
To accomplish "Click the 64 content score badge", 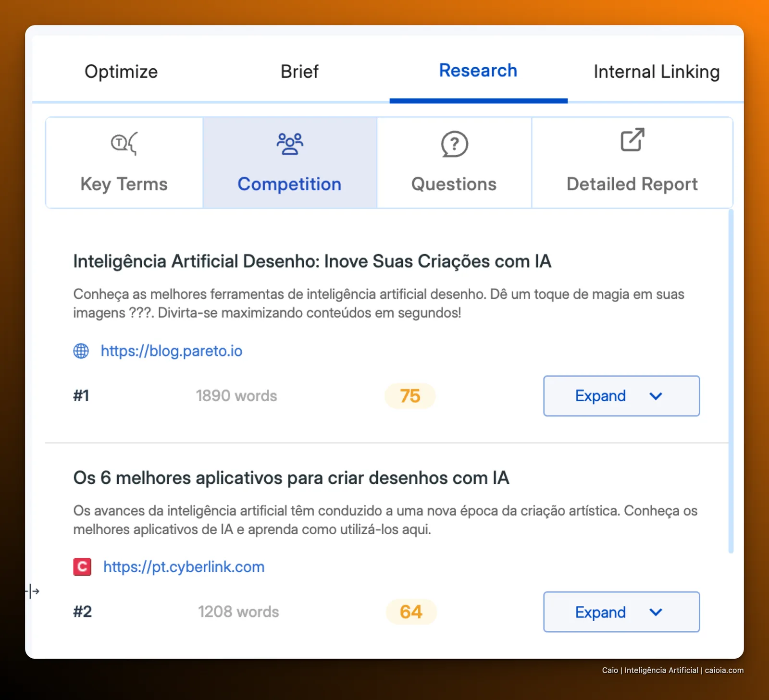I will [x=411, y=612].
